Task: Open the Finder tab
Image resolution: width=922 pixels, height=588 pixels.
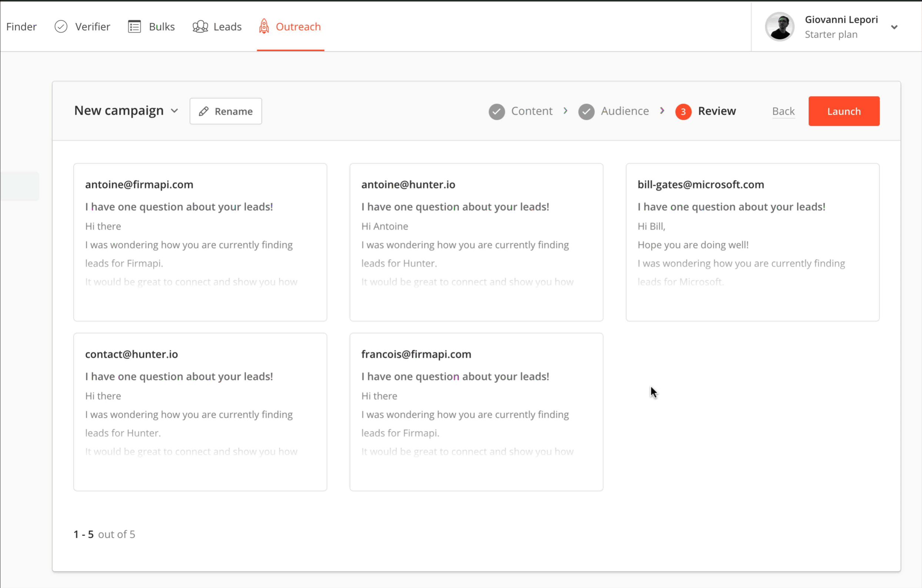Action: point(21,26)
